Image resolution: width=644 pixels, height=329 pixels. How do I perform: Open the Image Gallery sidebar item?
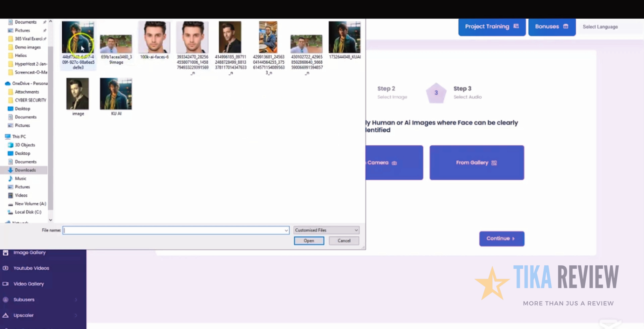29,253
